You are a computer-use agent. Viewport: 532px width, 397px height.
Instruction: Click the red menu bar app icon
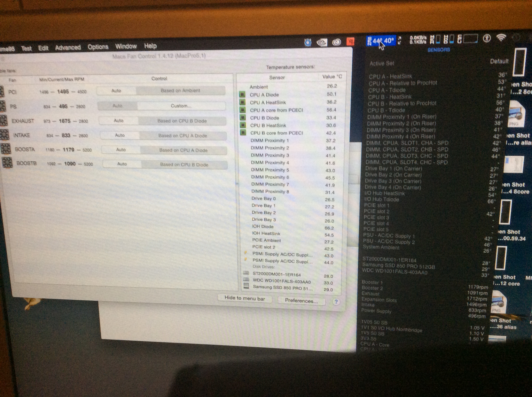(x=350, y=42)
